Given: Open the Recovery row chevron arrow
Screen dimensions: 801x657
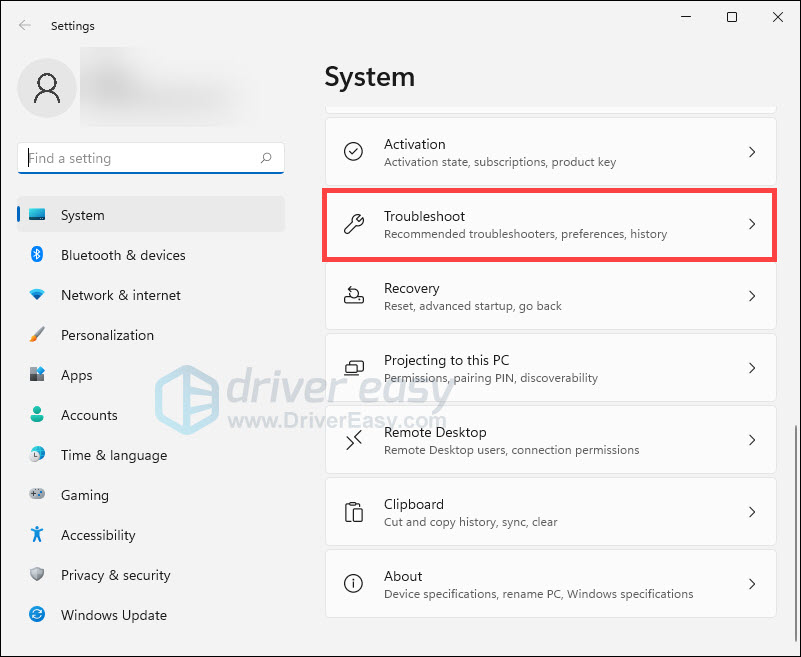Looking at the screenshot, I should (752, 296).
